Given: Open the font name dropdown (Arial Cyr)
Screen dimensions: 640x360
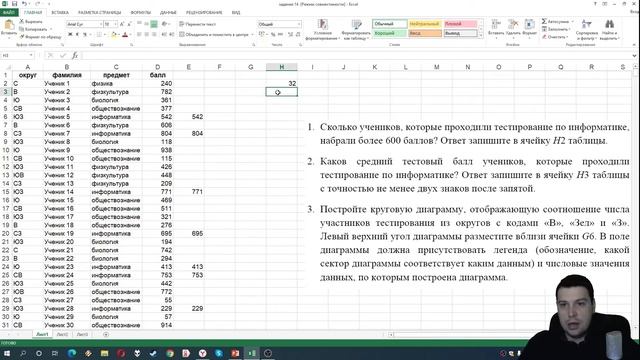Looking at the screenshot, I should (x=100, y=24).
